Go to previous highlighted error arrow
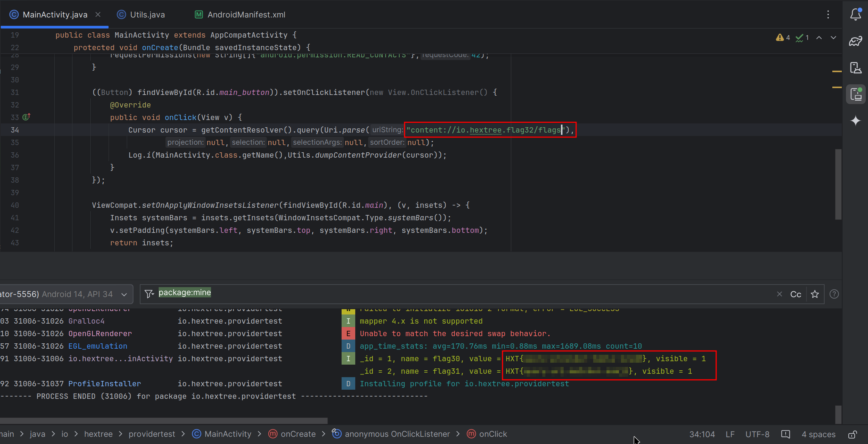The image size is (868, 444). click(819, 38)
